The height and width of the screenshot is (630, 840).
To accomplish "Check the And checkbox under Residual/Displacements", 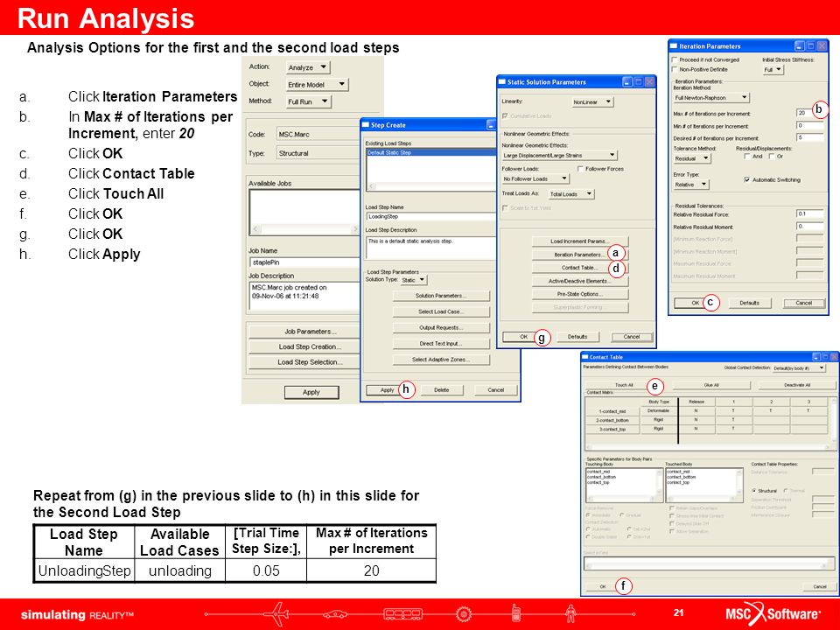I will click(747, 157).
